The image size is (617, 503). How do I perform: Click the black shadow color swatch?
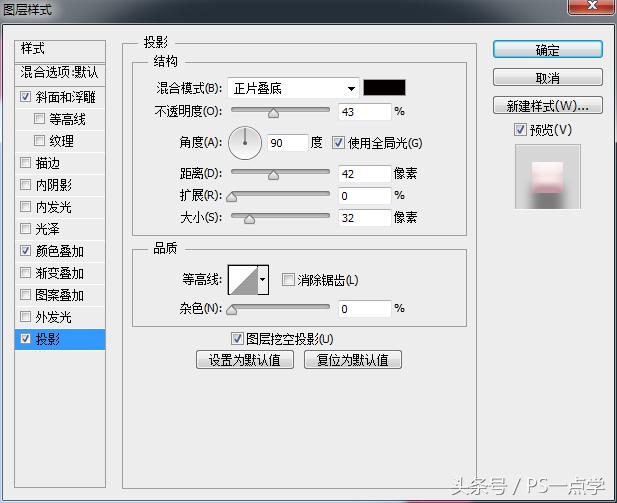coord(384,87)
